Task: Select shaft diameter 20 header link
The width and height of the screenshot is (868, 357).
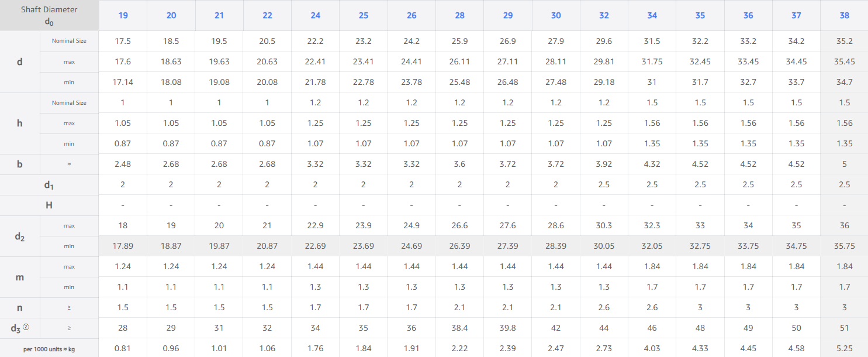Action: point(171,15)
